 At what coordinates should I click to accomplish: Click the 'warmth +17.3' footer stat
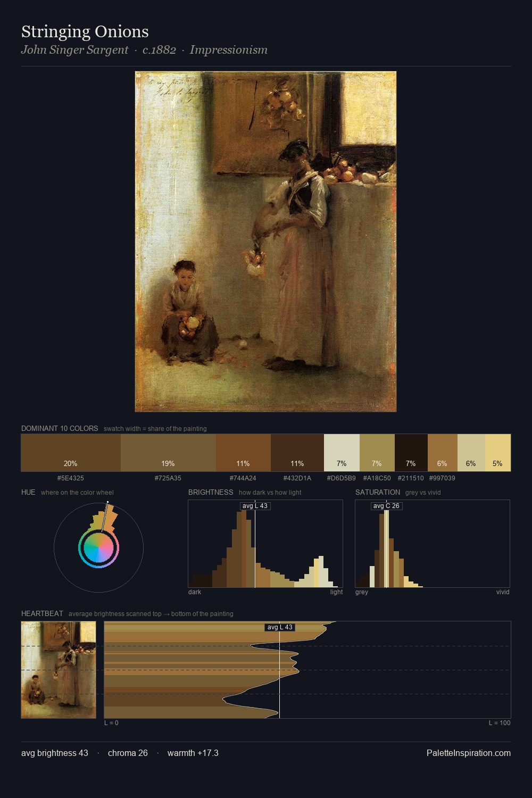193,753
